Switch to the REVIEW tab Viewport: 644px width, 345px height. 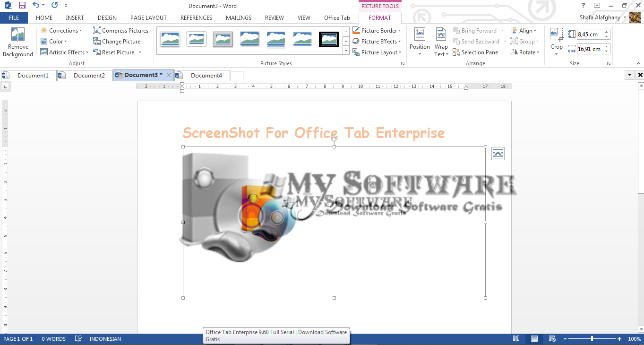point(275,18)
